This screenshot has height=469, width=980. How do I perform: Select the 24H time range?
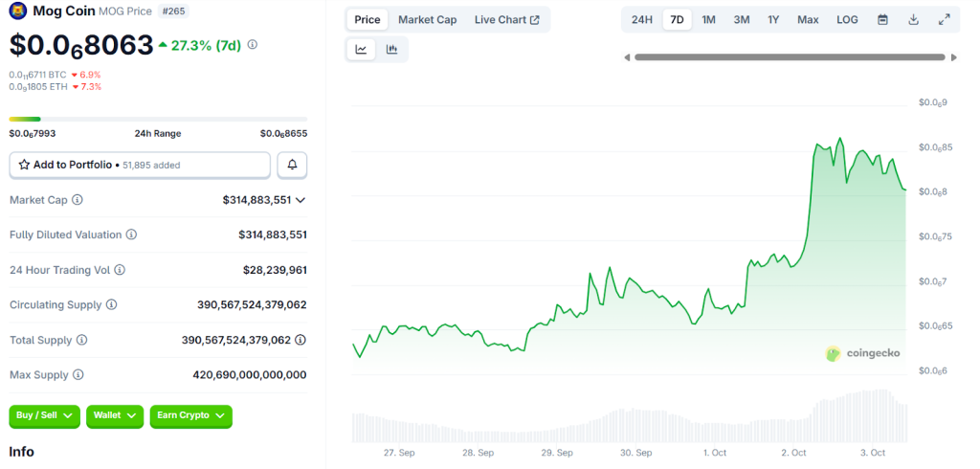[641, 19]
